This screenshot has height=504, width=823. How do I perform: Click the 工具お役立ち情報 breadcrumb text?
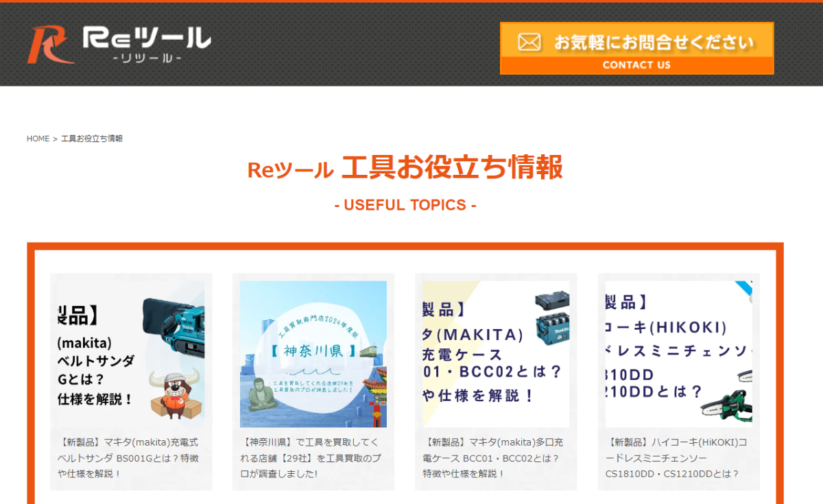92,139
